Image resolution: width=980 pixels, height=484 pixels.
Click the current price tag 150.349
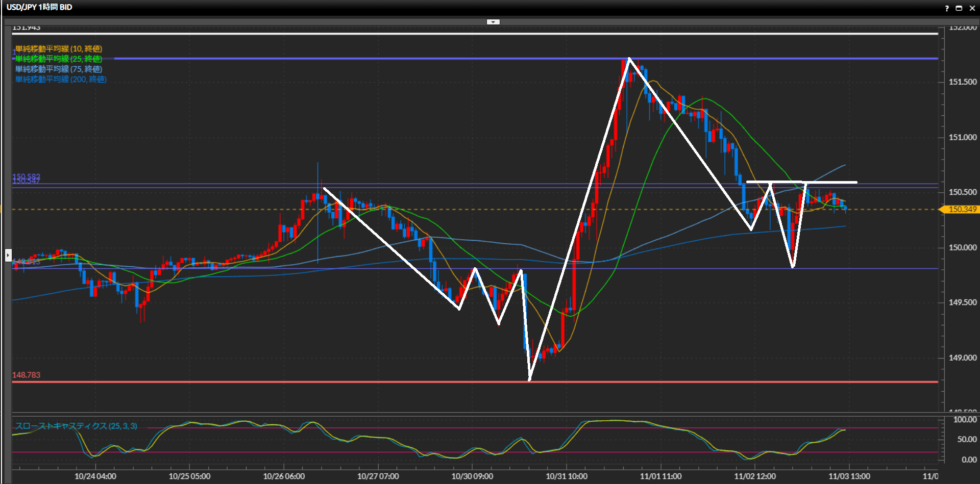962,210
